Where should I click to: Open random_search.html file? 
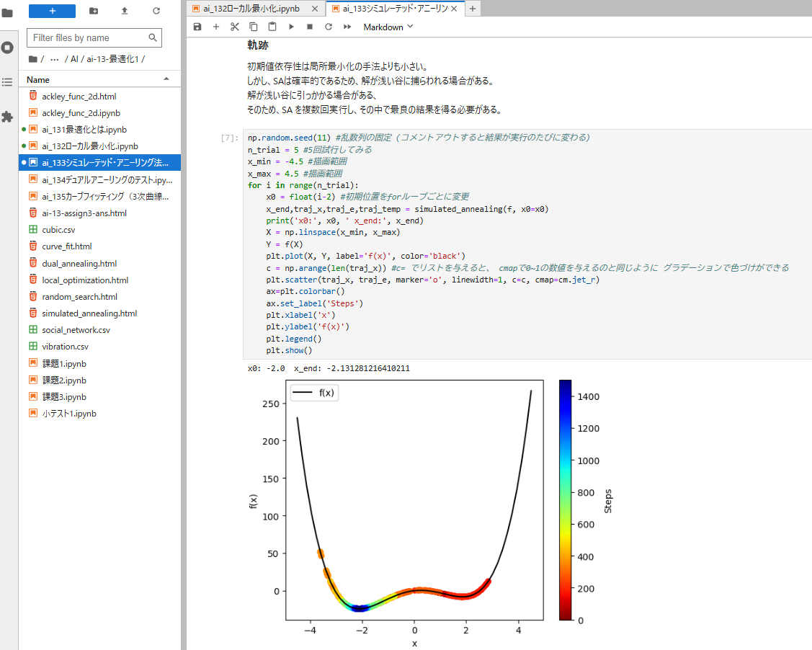(100, 296)
